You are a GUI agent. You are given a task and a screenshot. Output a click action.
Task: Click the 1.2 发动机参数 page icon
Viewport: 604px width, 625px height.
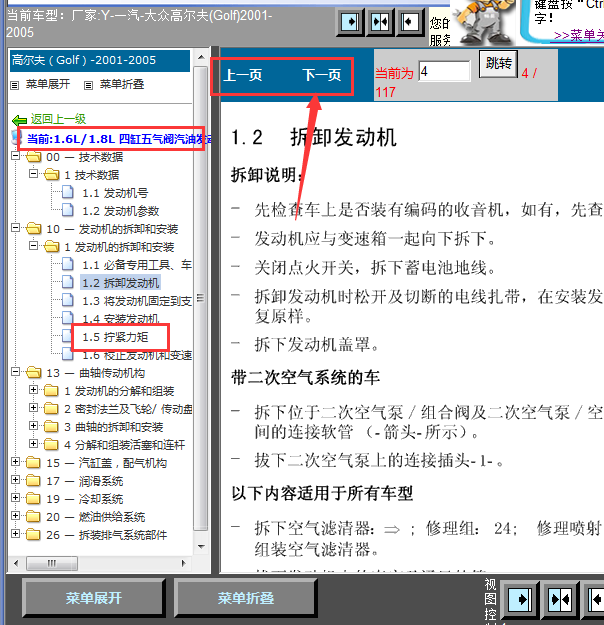(68, 210)
